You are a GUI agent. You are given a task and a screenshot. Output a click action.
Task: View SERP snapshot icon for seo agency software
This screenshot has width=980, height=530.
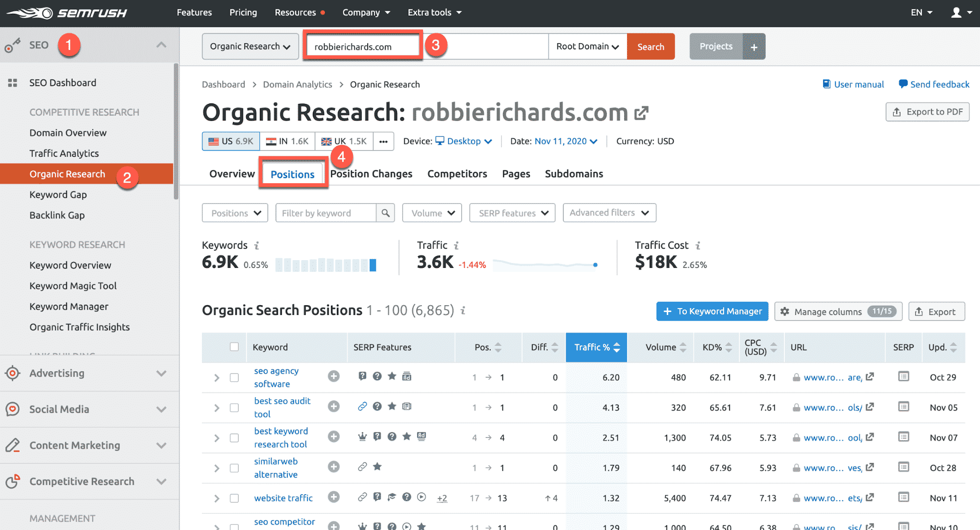tap(903, 377)
